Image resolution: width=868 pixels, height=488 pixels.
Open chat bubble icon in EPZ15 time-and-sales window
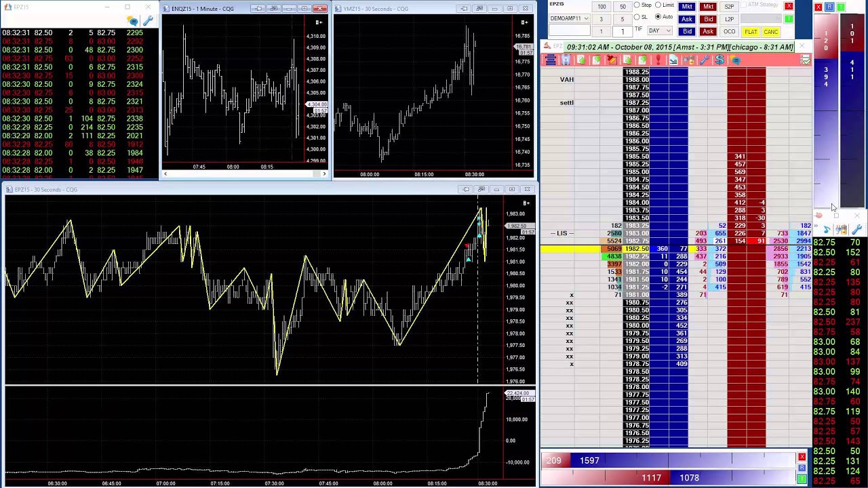(133, 21)
